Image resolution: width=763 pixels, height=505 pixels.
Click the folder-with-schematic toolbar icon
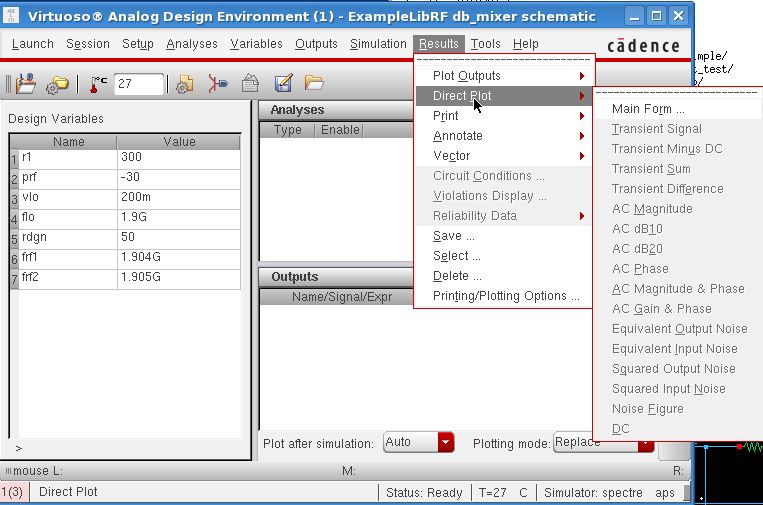coord(26,84)
